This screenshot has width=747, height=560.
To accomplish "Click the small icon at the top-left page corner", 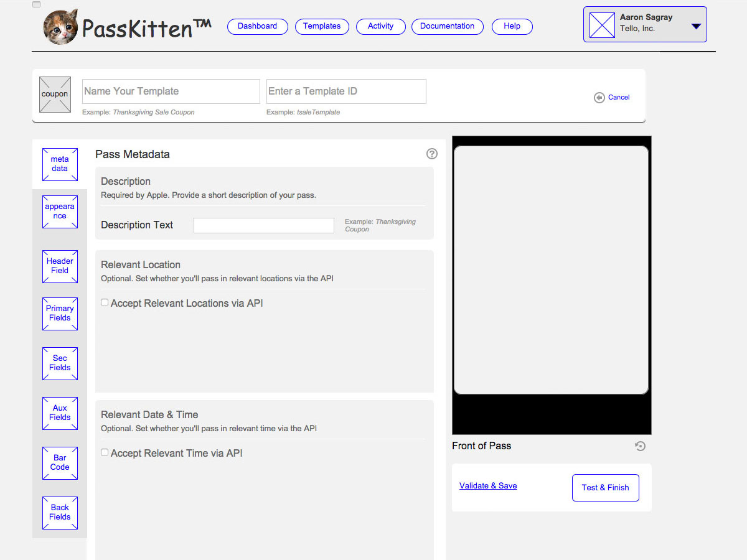I will point(36,4).
